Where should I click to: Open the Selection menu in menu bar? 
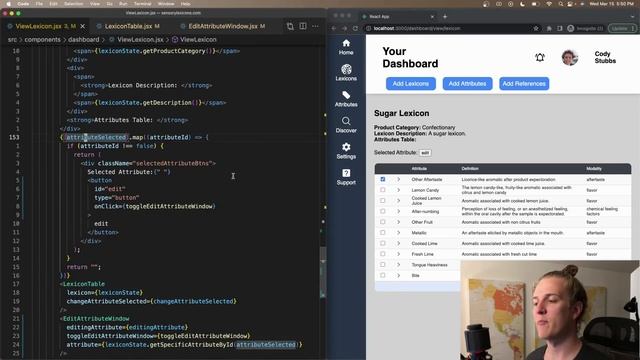74,4
